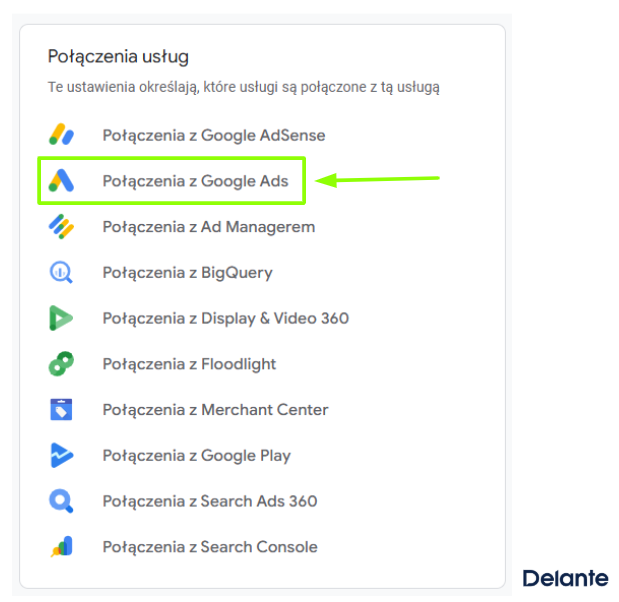This screenshot has height=602, width=619.
Task: Click the Google Ads logo icon
Action: (x=61, y=180)
